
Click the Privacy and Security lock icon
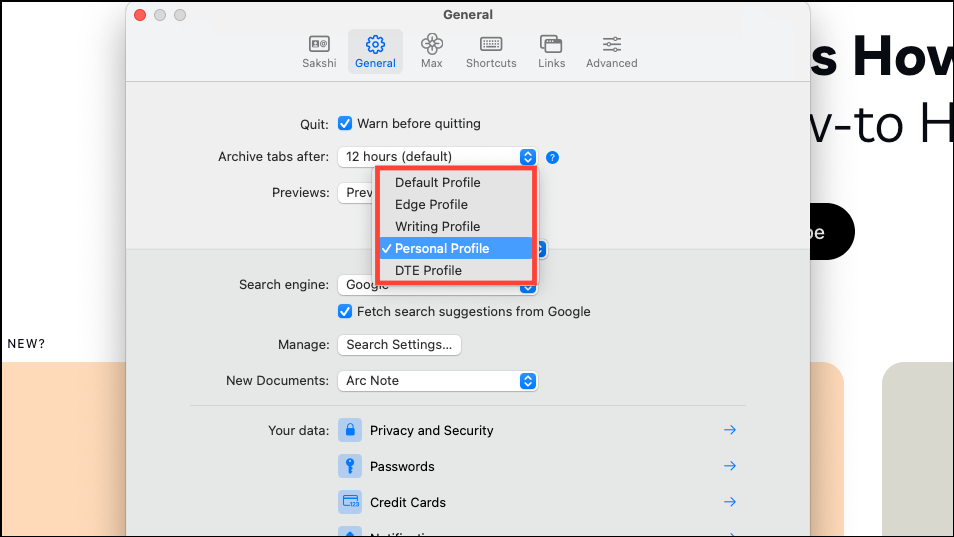click(x=350, y=430)
